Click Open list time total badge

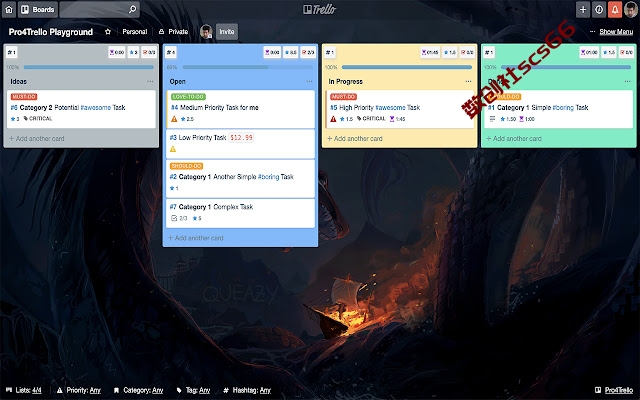272,52
